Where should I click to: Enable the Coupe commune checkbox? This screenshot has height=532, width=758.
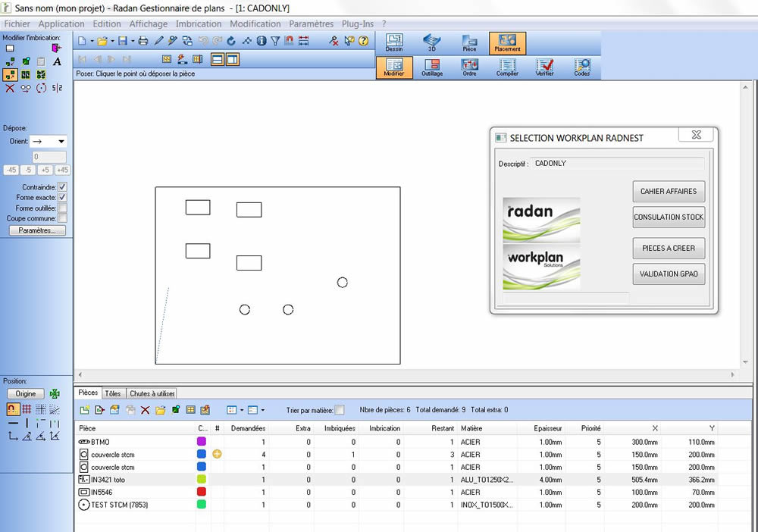pos(62,218)
